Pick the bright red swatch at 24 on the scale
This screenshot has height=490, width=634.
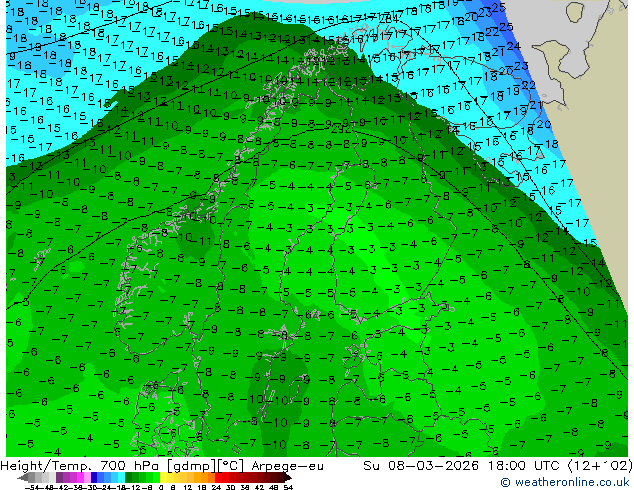click(218, 478)
